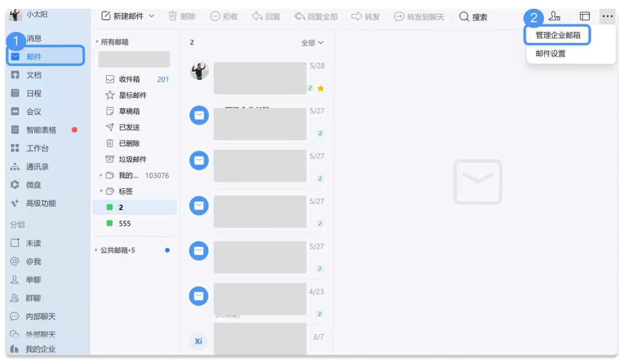
Task: Expand the 公共邮箱•5 section
Action: coord(96,250)
